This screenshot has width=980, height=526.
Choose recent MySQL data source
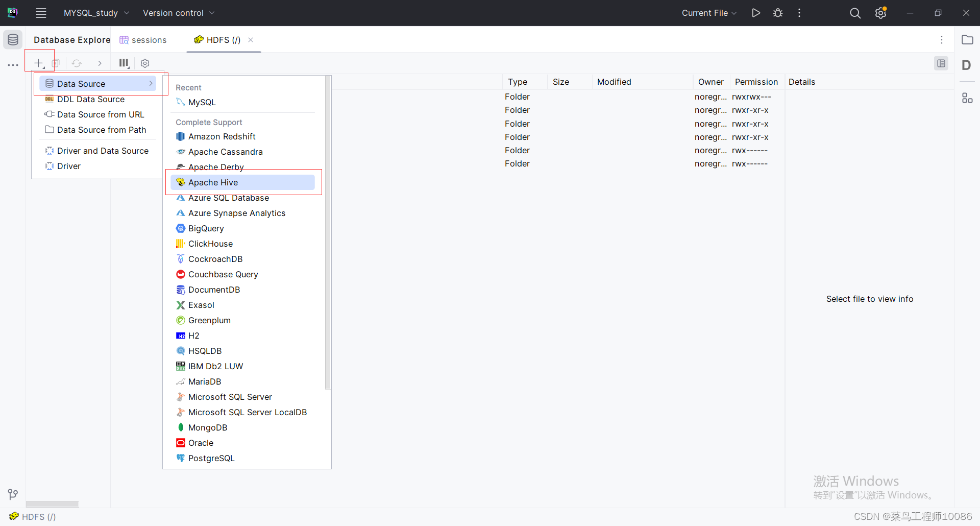(243, 102)
